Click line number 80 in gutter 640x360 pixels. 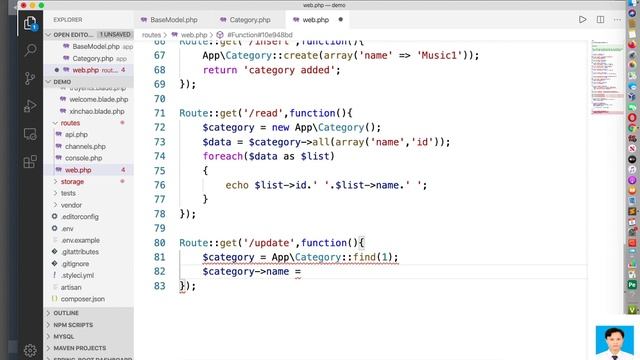160,243
